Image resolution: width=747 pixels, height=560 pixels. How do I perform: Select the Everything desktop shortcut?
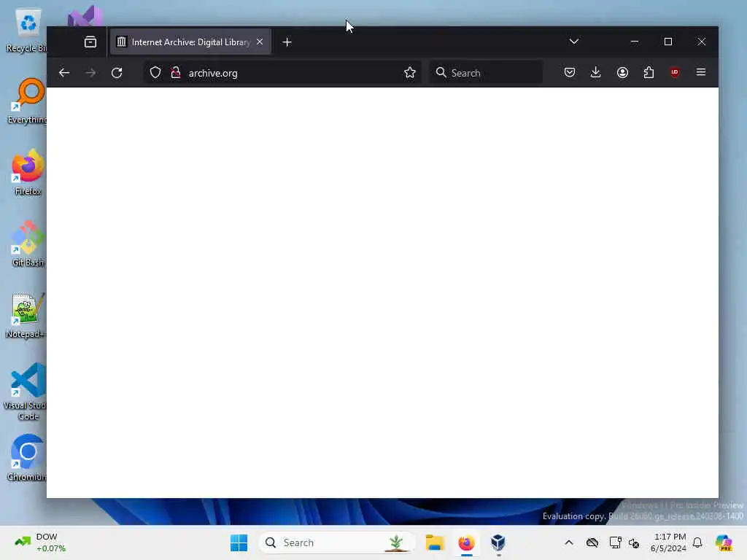(x=27, y=101)
